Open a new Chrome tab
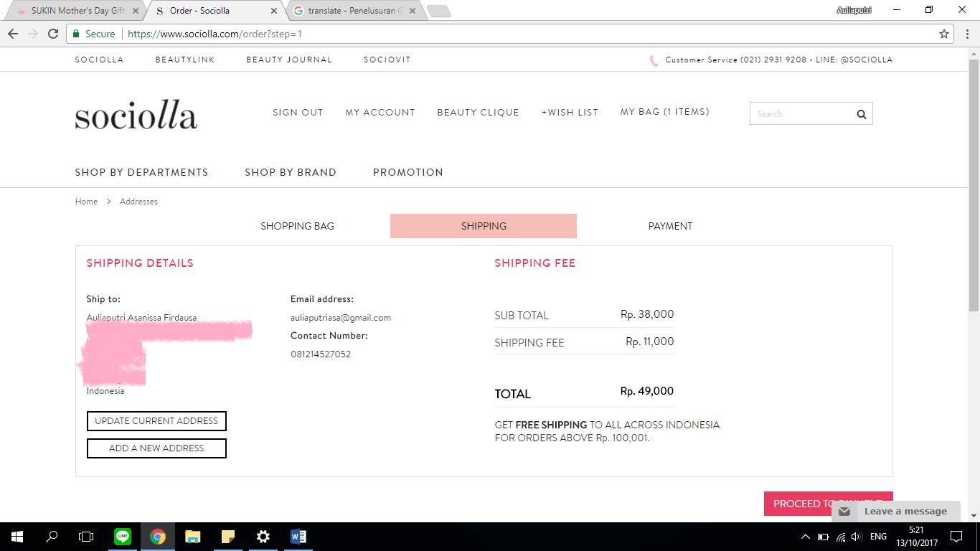Image resolution: width=980 pixels, height=551 pixels. tap(438, 11)
